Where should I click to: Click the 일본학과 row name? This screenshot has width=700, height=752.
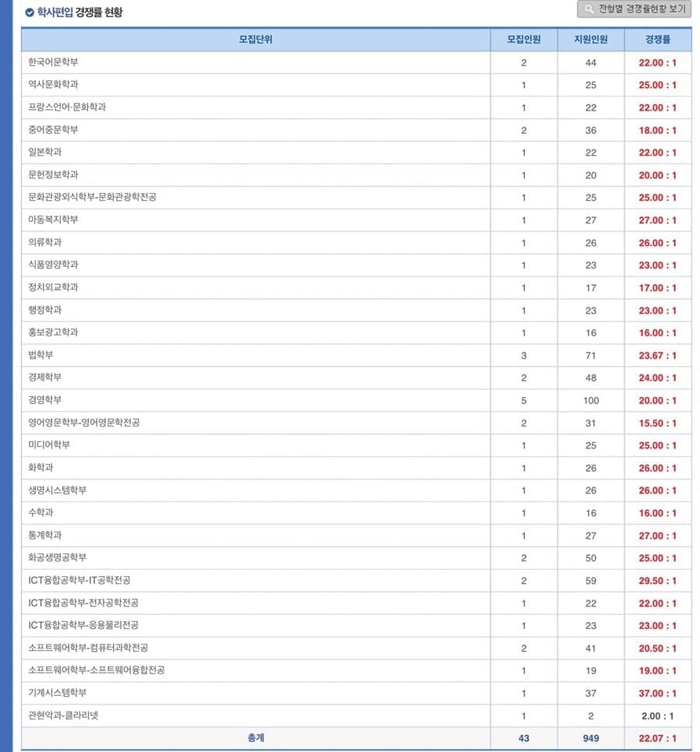[x=44, y=152]
